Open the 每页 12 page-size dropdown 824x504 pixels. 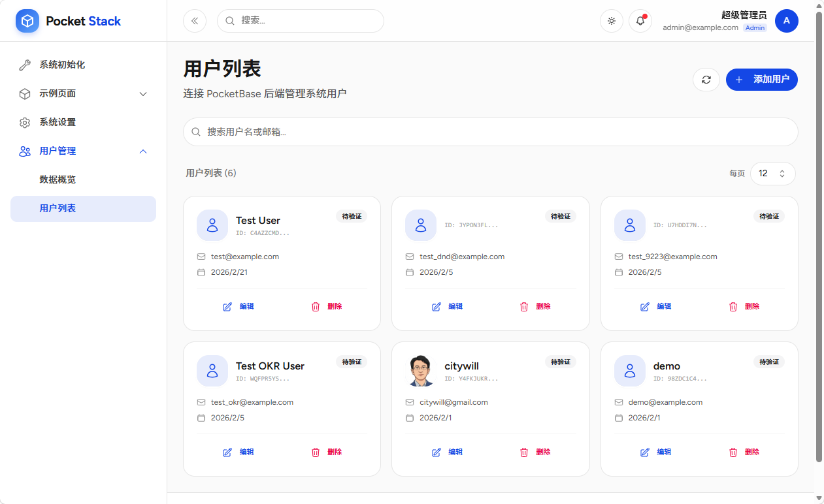click(773, 174)
